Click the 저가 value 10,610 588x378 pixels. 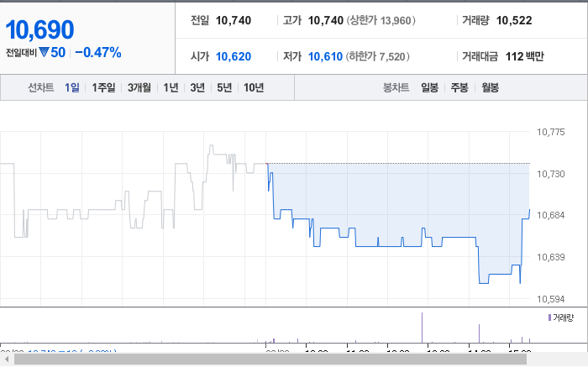click(325, 56)
